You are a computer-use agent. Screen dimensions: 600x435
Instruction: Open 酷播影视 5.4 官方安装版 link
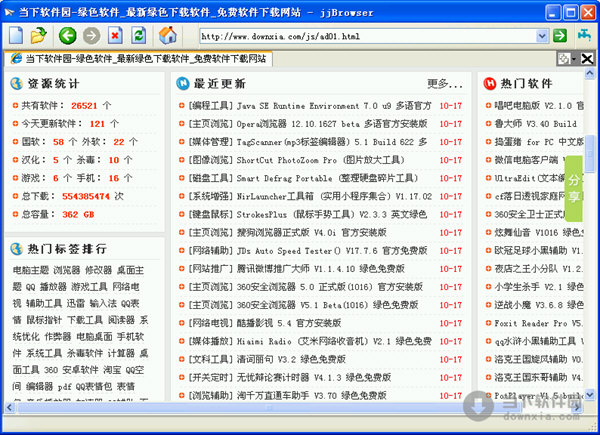pos(289,323)
